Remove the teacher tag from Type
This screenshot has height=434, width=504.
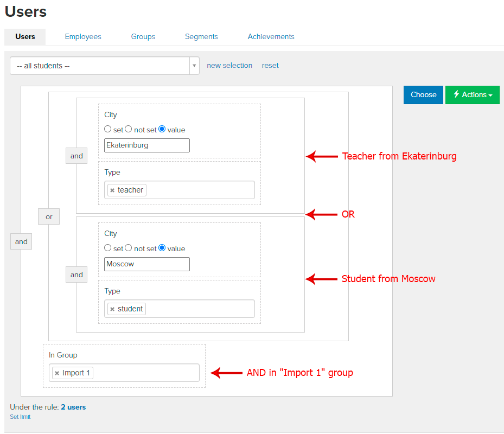pyautogui.click(x=112, y=190)
